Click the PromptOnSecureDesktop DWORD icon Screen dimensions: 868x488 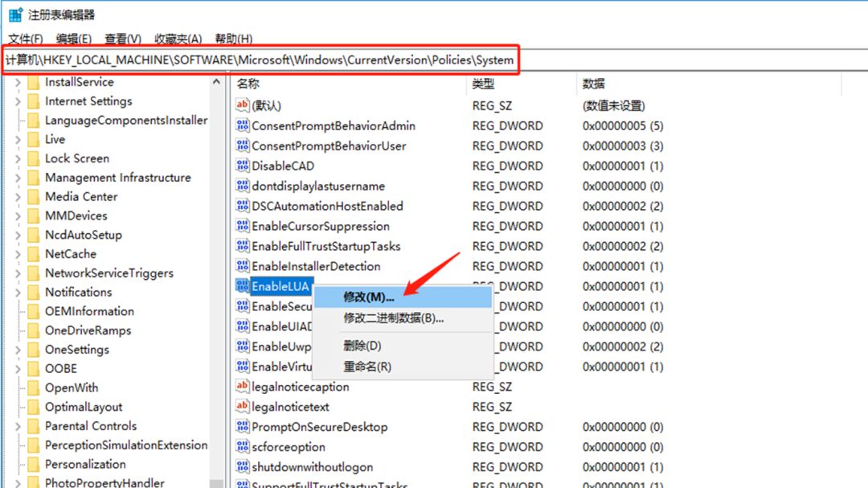click(242, 426)
